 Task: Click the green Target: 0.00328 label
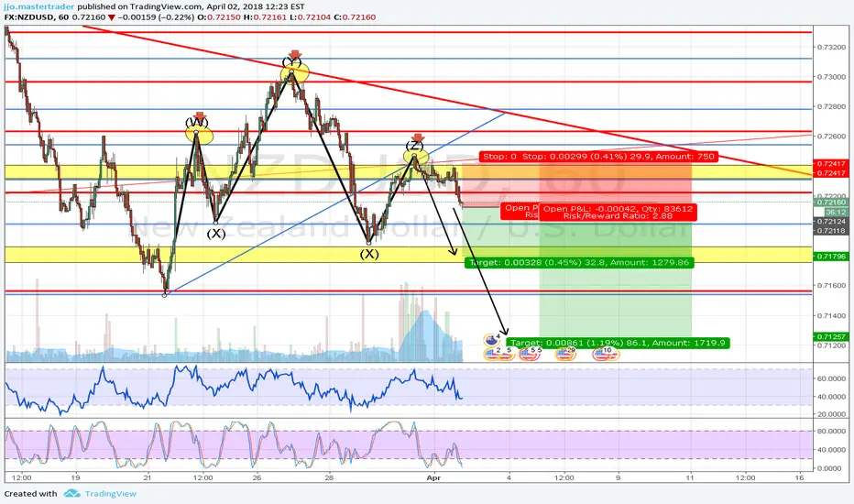[579, 263]
